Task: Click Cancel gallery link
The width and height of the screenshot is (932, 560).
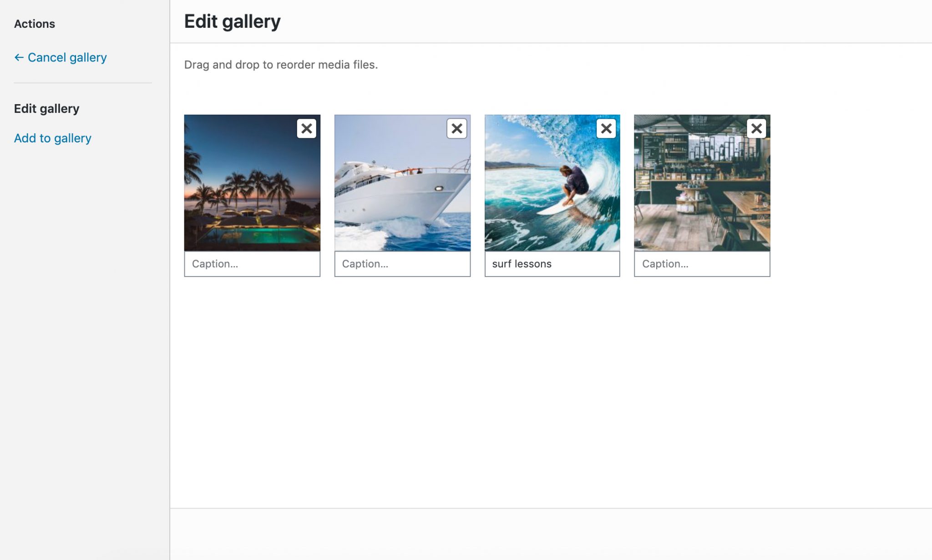Action: click(x=61, y=57)
